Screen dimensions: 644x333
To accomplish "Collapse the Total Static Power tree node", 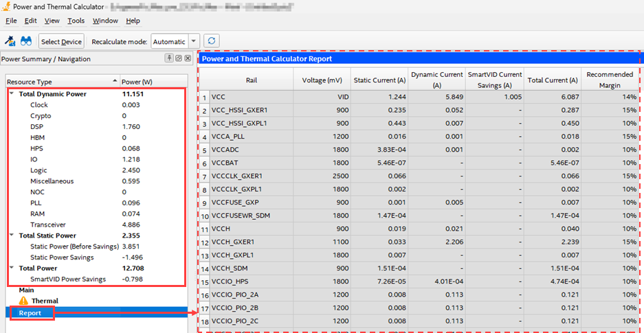I will (x=12, y=235).
